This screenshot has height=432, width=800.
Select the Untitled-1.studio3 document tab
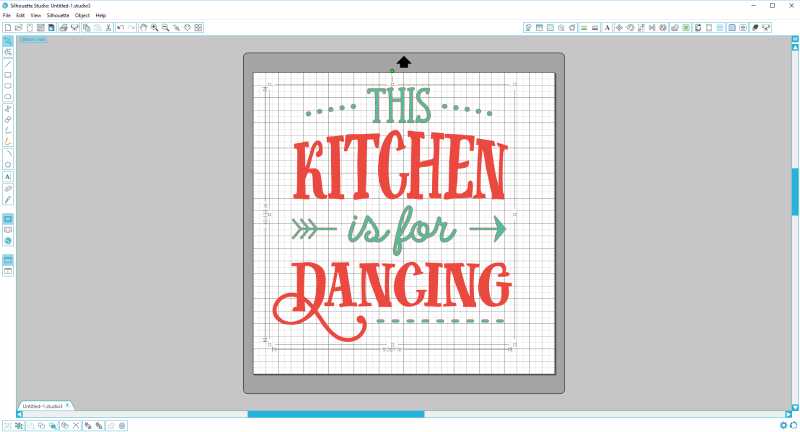pyautogui.click(x=42, y=406)
